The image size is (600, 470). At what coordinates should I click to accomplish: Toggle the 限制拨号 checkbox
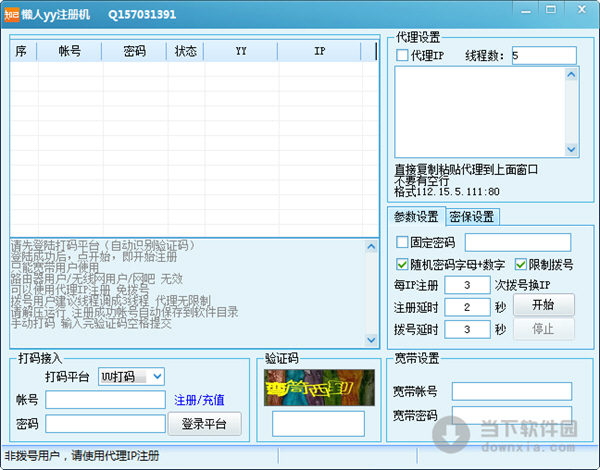click(521, 264)
